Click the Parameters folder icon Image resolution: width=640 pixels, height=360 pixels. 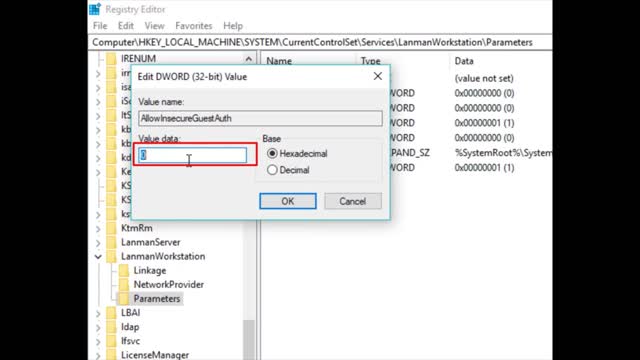124,299
